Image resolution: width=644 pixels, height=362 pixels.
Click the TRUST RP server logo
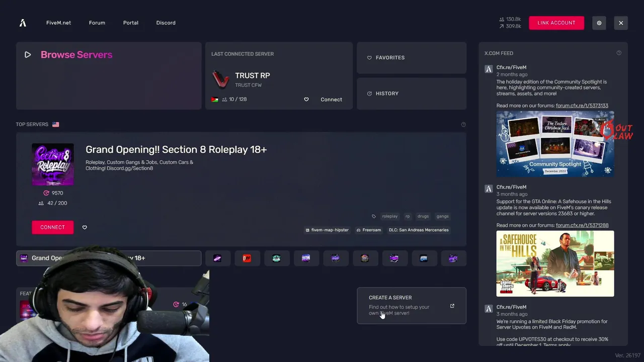tap(220, 79)
